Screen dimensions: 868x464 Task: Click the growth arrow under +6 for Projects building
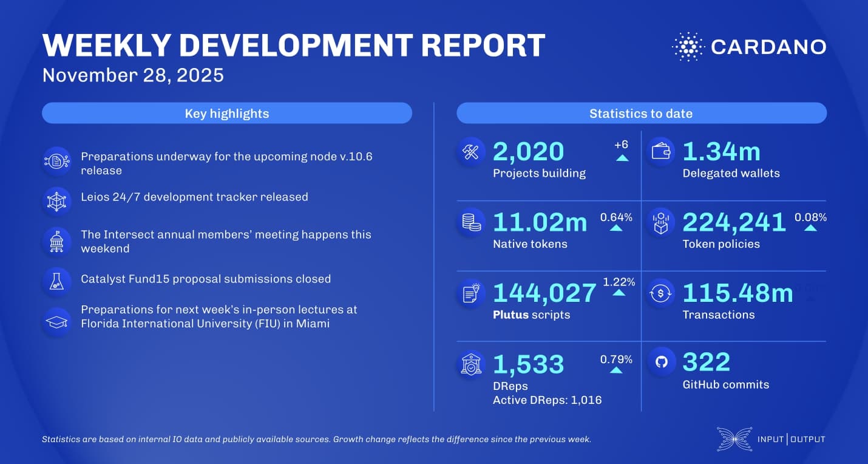click(x=621, y=158)
